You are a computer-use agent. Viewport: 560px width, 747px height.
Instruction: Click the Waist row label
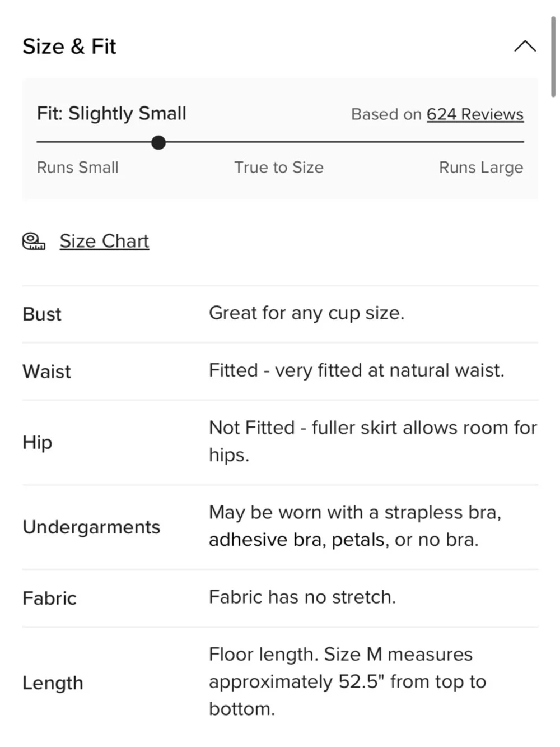click(46, 372)
